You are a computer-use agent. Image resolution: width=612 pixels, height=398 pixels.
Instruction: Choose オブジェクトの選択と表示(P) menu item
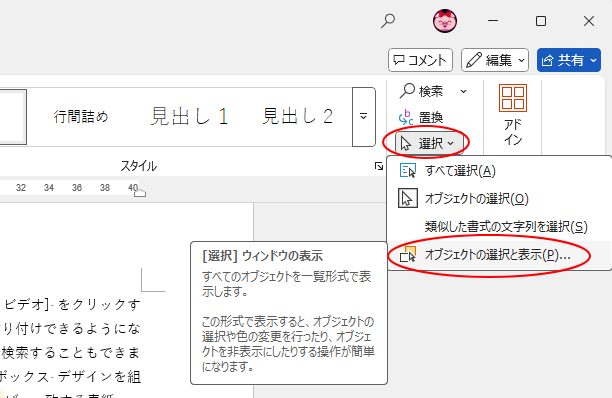pyautogui.click(x=499, y=255)
